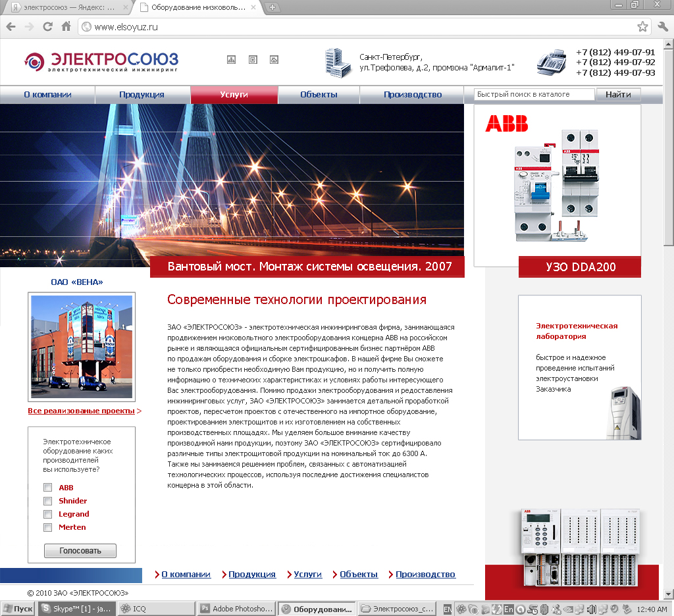Click the browser home icon in the toolbar
The image size is (674, 616).
click(x=65, y=27)
